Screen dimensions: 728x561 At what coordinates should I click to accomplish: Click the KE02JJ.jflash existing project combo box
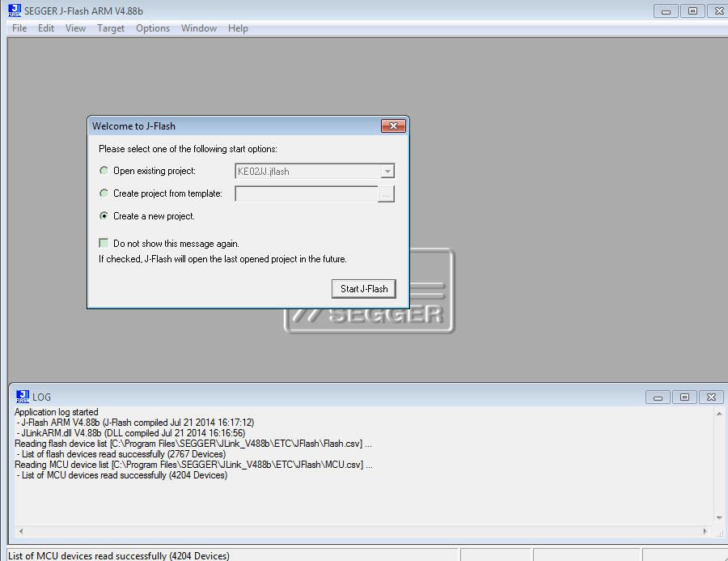315,171
